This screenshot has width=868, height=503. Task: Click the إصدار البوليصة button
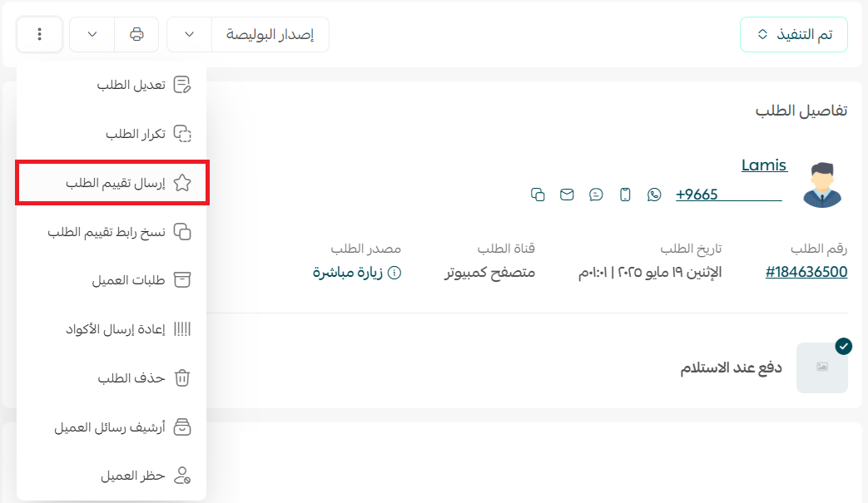point(270,34)
